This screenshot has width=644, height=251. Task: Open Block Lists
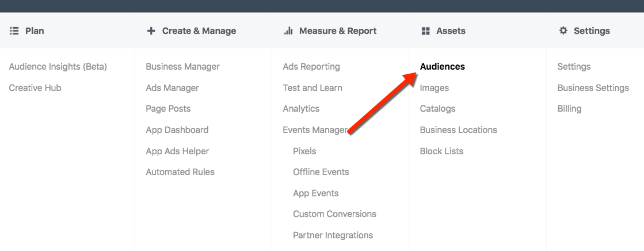tap(441, 151)
